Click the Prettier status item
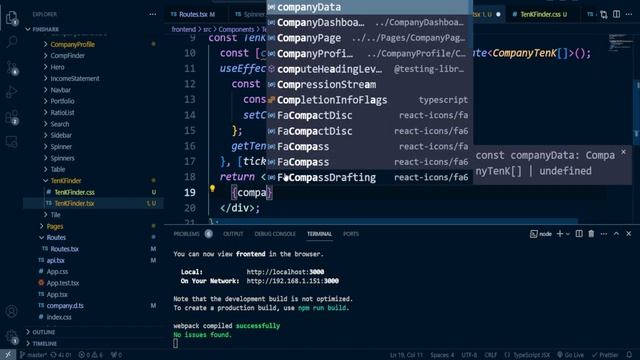Screen dimensions: 640x360 (x=605, y=355)
